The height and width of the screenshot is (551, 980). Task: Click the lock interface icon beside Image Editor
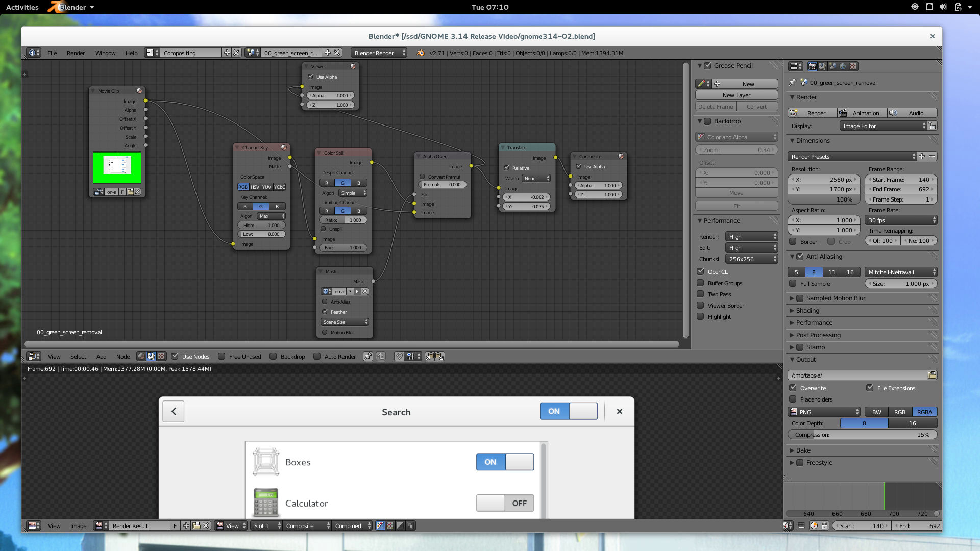click(x=932, y=126)
